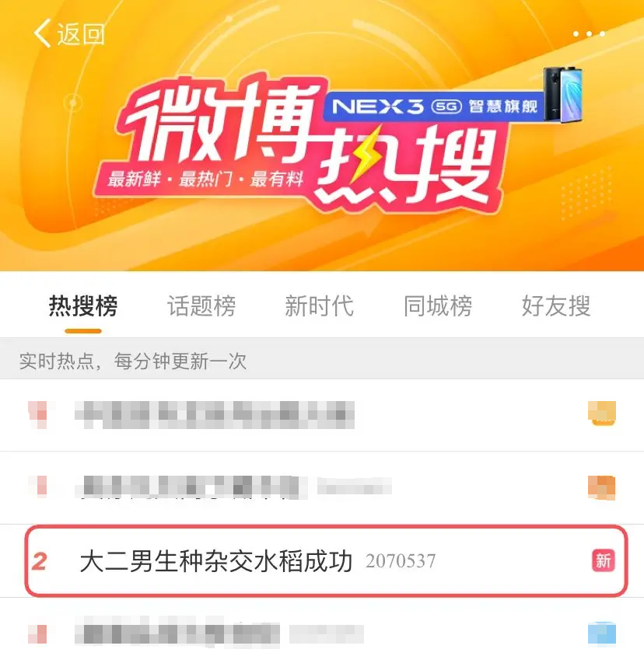The height and width of the screenshot is (670, 644).
Task: Click the lightning bolt in 微博热搜 logo
Action: (x=365, y=156)
